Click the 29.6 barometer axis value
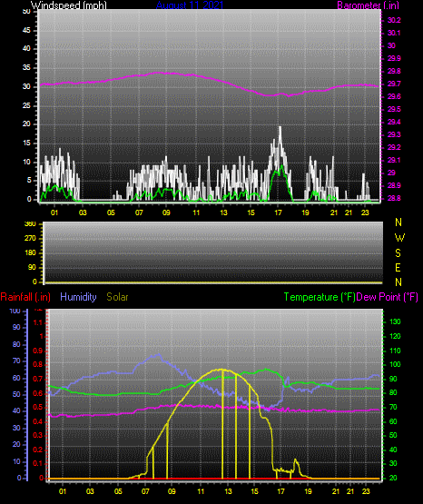Screen dimensions: 423x504 click(x=394, y=97)
